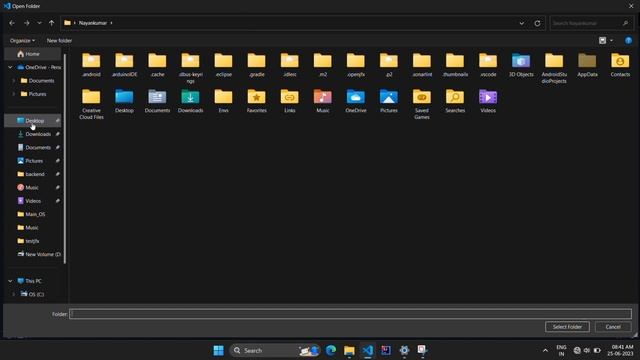640x360 pixels.
Task: Click New folder button
Action: (59, 40)
